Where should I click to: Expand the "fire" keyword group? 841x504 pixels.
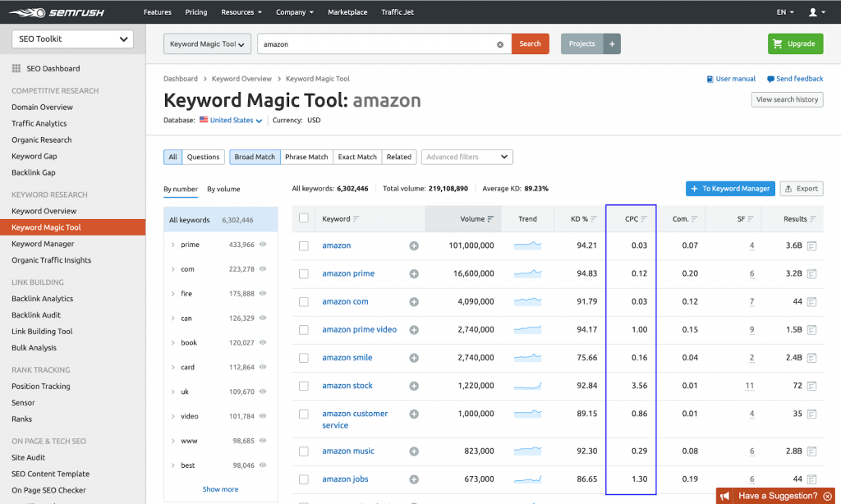(x=174, y=293)
